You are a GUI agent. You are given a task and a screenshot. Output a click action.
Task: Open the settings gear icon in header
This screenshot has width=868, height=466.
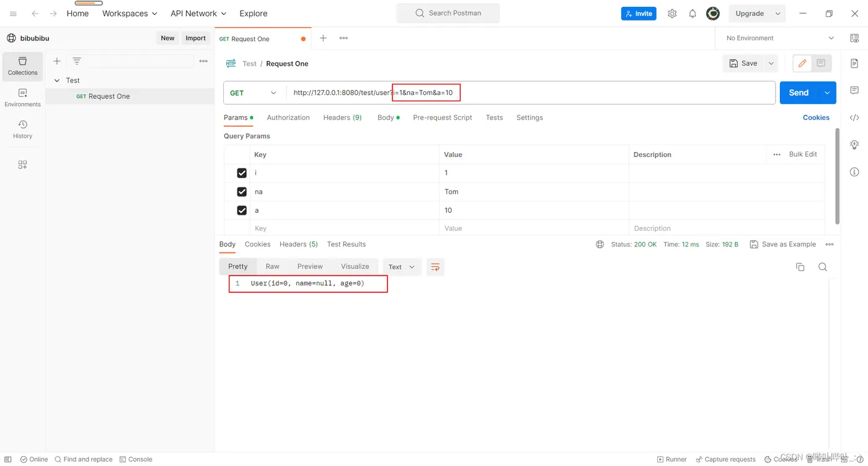(x=672, y=13)
